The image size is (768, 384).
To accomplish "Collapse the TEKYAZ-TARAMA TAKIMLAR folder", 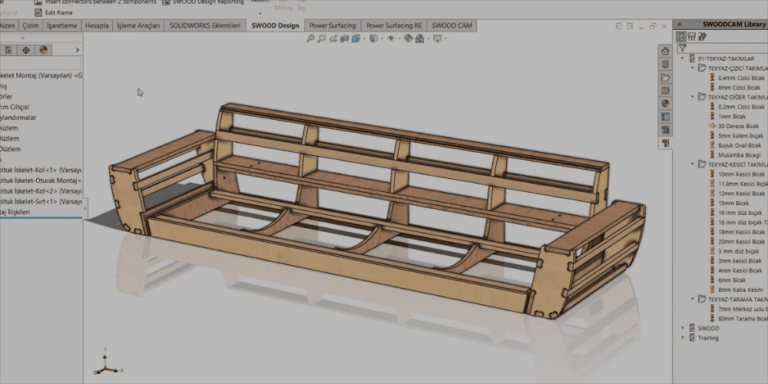I will [x=693, y=299].
